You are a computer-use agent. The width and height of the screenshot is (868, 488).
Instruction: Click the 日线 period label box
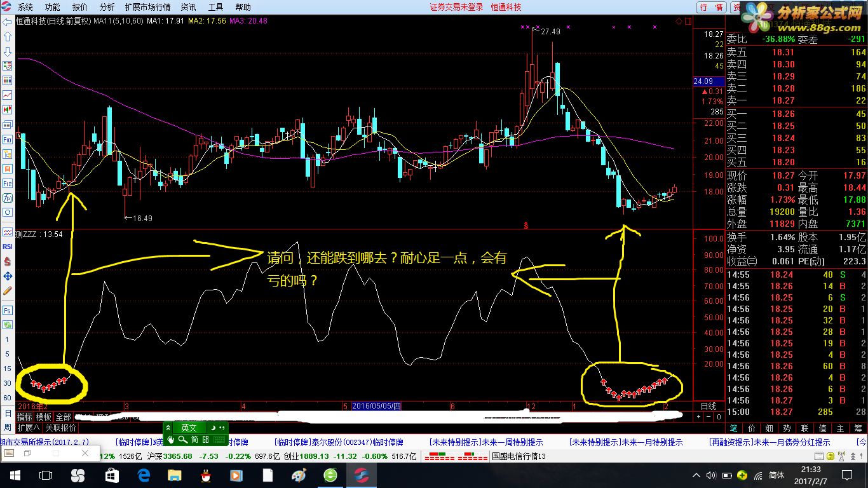point(708,406)
